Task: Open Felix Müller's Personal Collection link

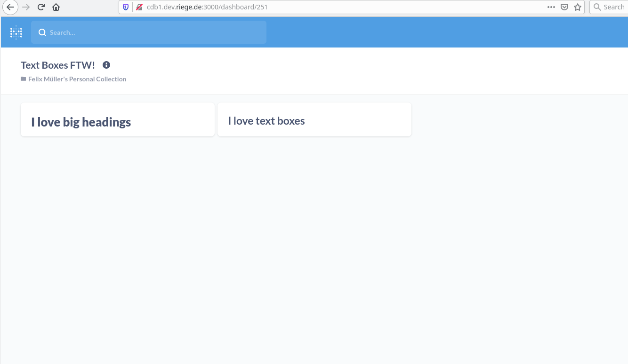Action: pyautogui.click(x=77, y=79)
